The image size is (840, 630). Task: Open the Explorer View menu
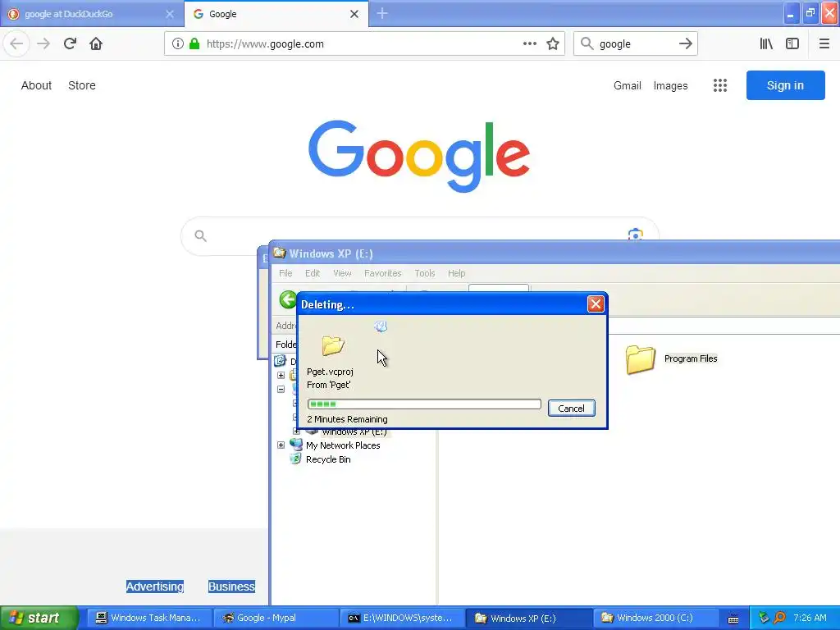tap(342, 273)
